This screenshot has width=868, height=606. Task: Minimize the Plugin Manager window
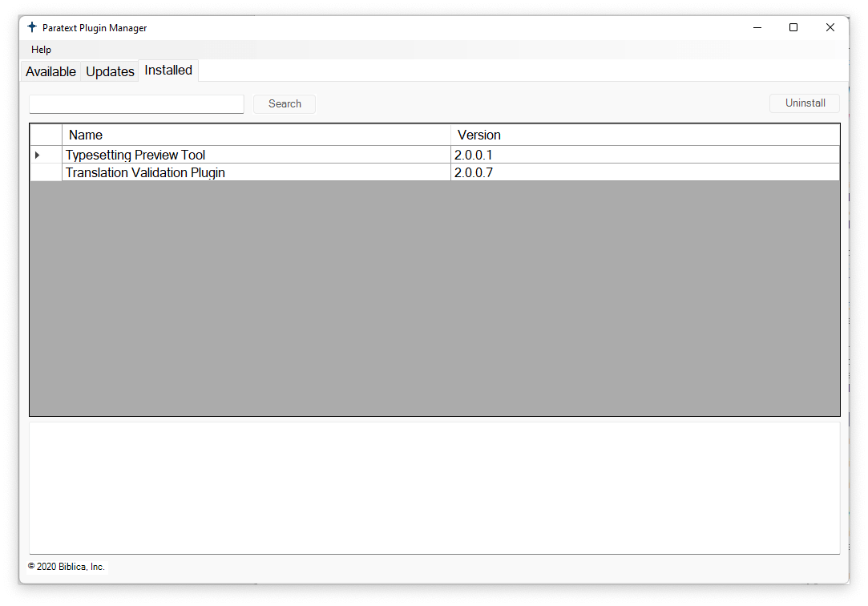click(x=757, y=27)
